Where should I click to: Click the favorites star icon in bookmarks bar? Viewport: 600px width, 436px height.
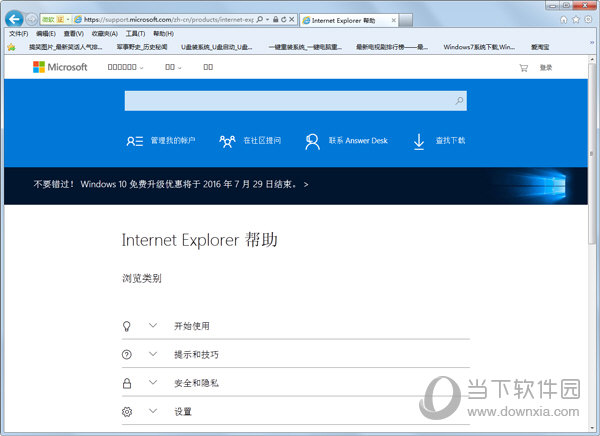pos(11,46)
